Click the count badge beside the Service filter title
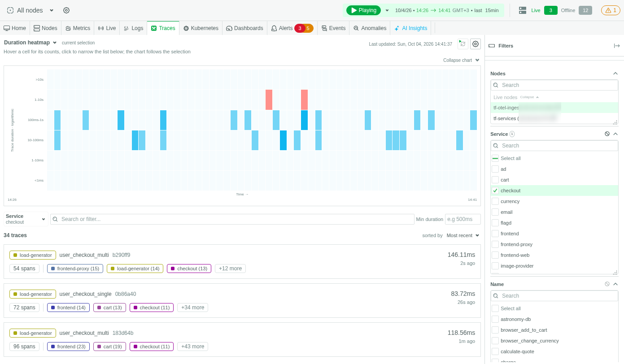Screen dimensions: 624x364 coord(512,134)
